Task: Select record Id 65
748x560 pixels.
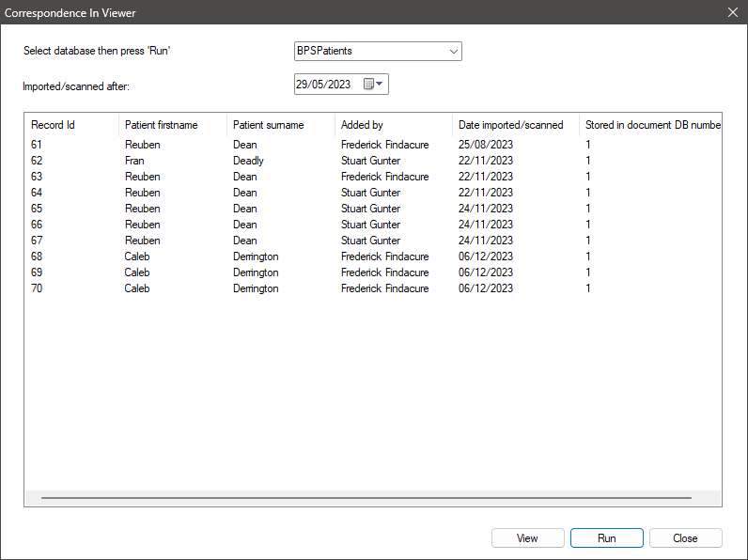Action: tap(37, 209)
